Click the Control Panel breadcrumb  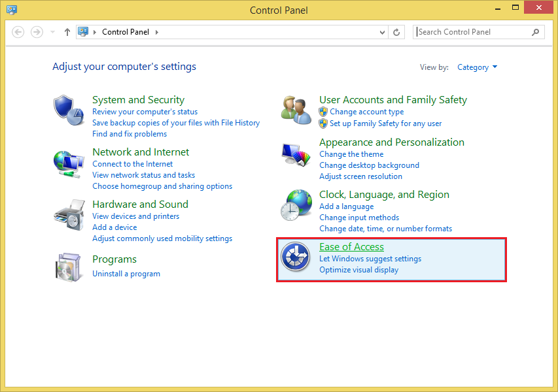click(x=126, y=32)
